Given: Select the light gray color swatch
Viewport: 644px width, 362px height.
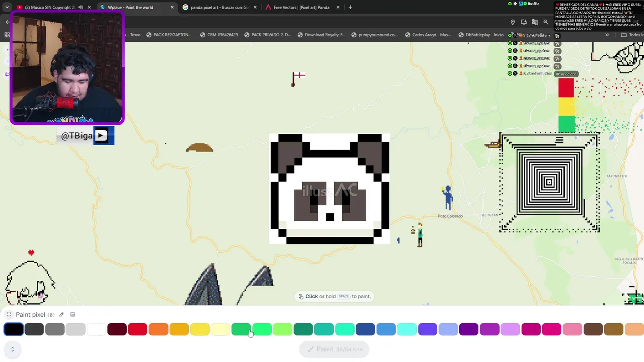Looking at the screenshot, I should point(75,329).
